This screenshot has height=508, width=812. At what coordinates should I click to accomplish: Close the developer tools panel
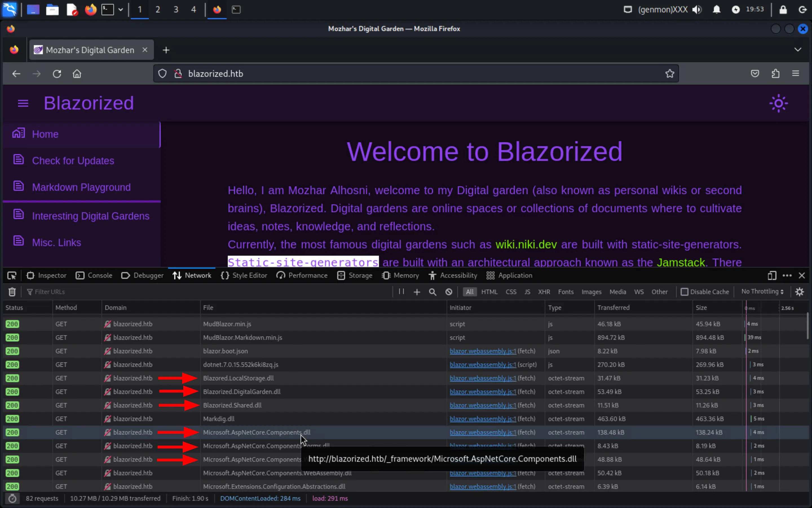pos(802,275)
